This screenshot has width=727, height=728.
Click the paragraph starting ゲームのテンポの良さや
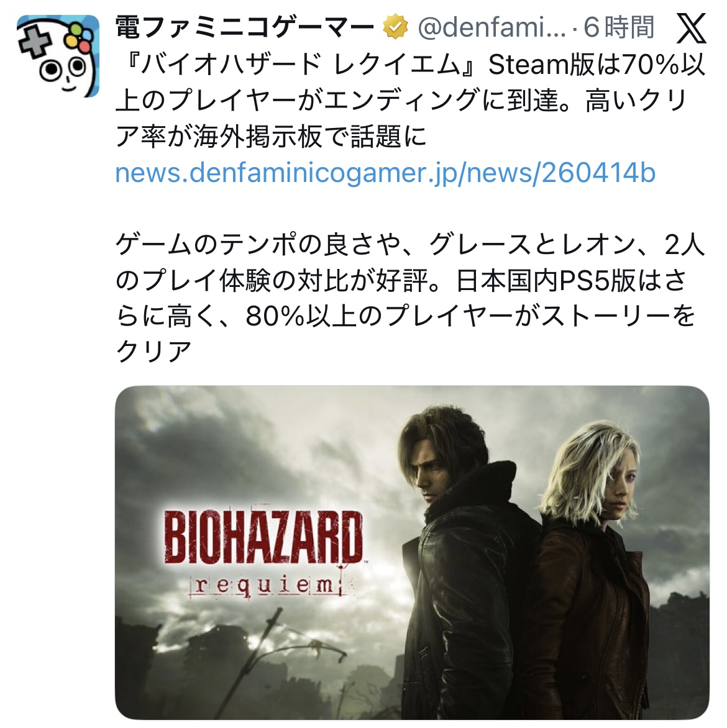tap(410, 298)
